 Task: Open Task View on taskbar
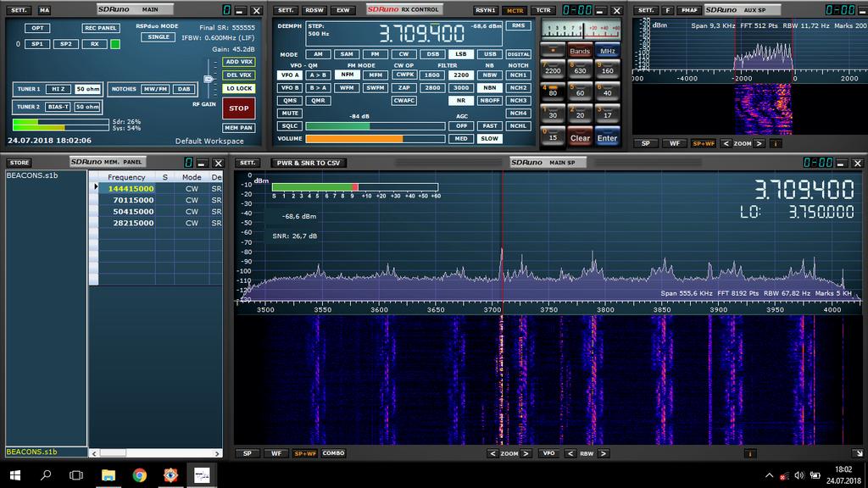click(76, 474)
